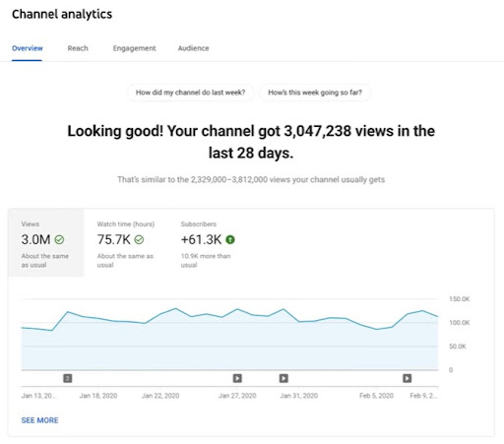Click the video marker icon near Feb 9
The height and width of the screenshot is (444, 504).
click(x=408, y=378)
